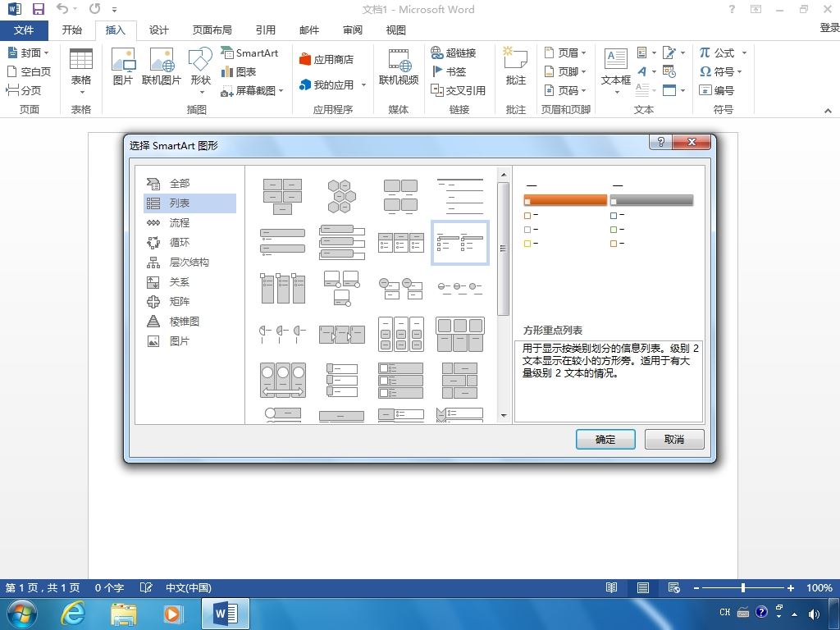Click the zoom slider handle

point(743,587)
